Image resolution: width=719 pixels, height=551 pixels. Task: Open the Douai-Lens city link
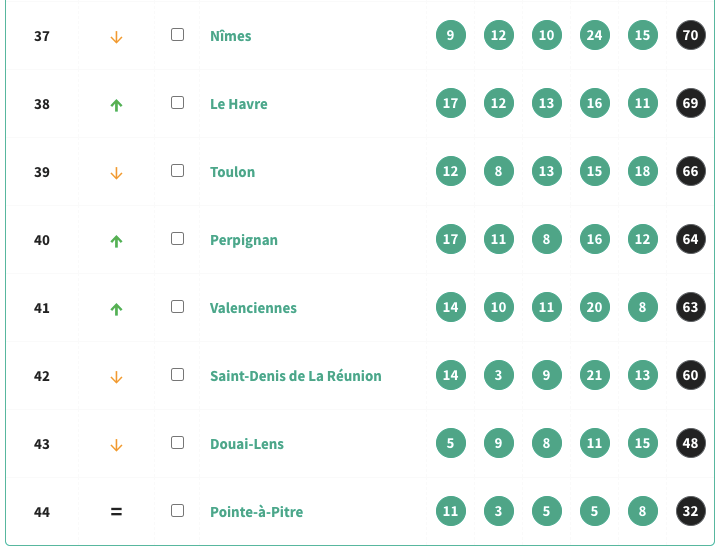(x=247, y=444)
